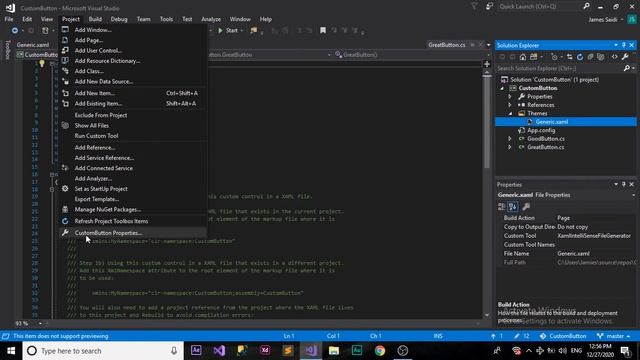Open File Explorer from the taskbar
The width and height of the screenshot is (640, 360).
click(334, 351)
